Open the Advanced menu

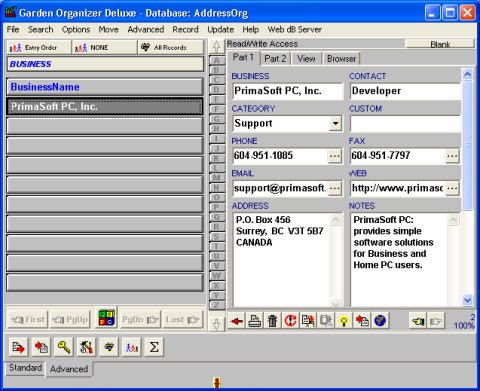(146, 29)
